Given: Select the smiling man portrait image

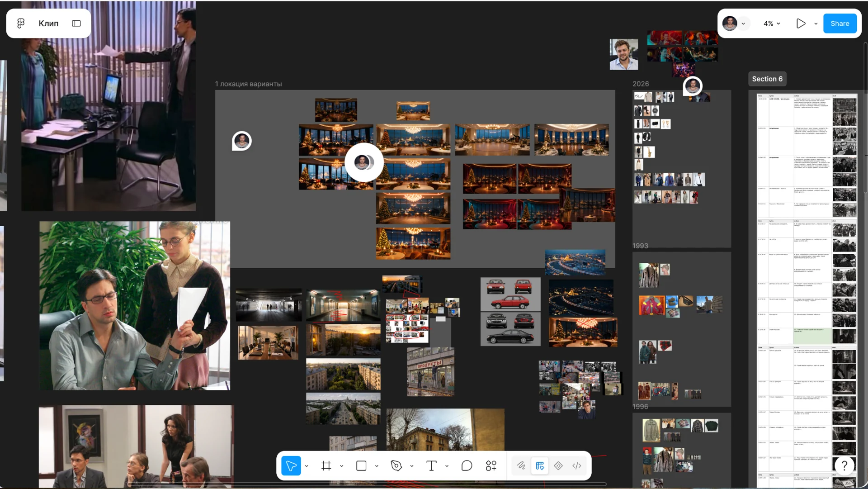Looking at the screenshot, I should coord(624,54).
